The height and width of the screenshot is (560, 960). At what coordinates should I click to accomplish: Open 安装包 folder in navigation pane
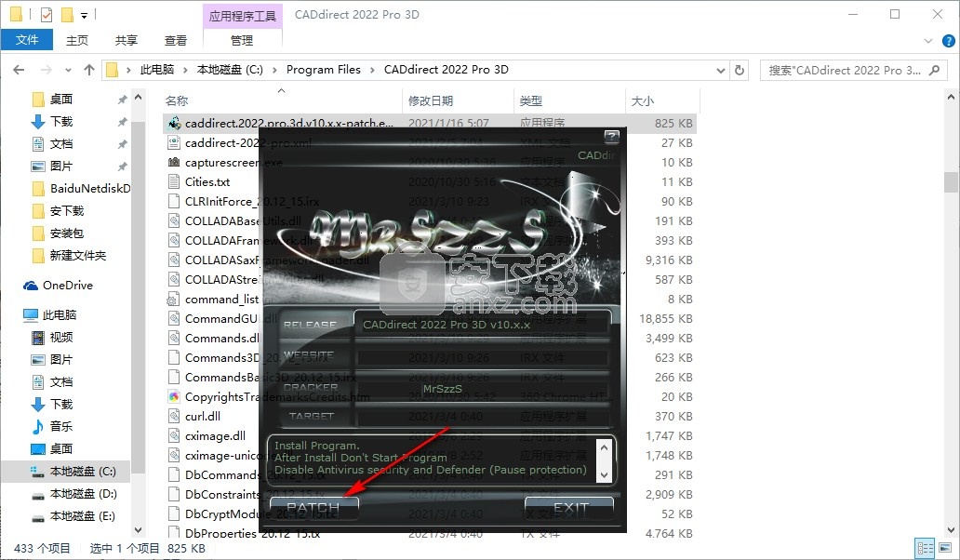tap(67, 233)
